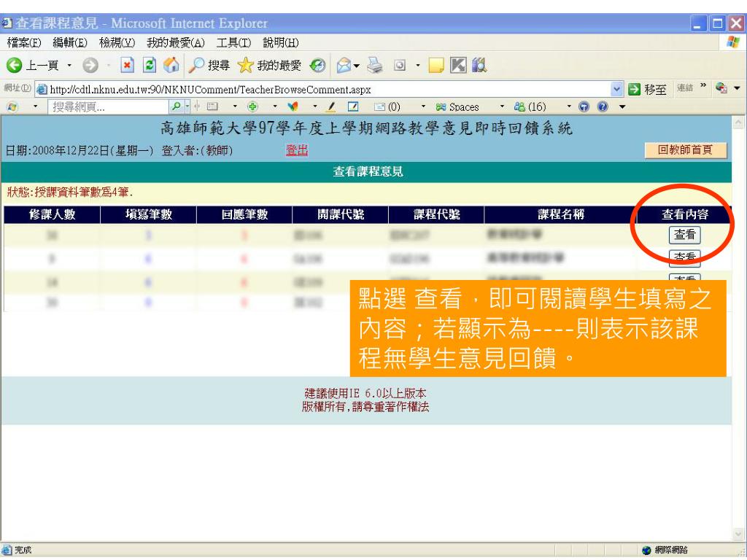Open Spaces in Live toolbar

click(x=457, y=106)
